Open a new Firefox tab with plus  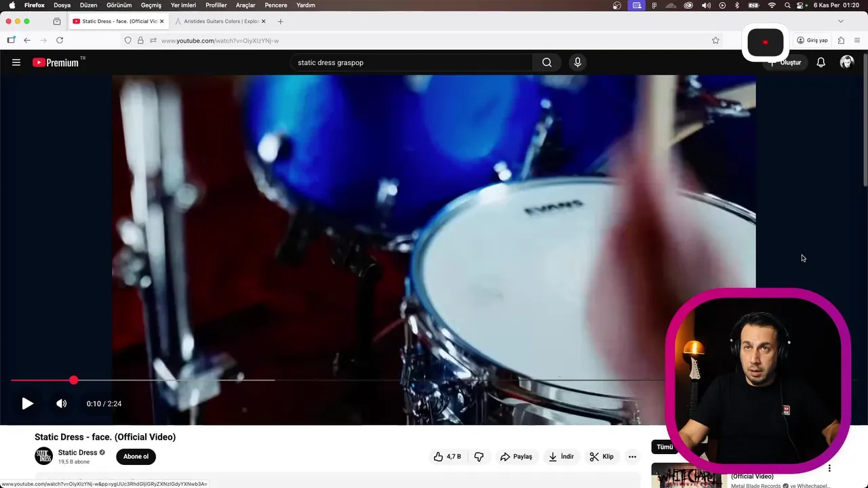click(280, 21)
